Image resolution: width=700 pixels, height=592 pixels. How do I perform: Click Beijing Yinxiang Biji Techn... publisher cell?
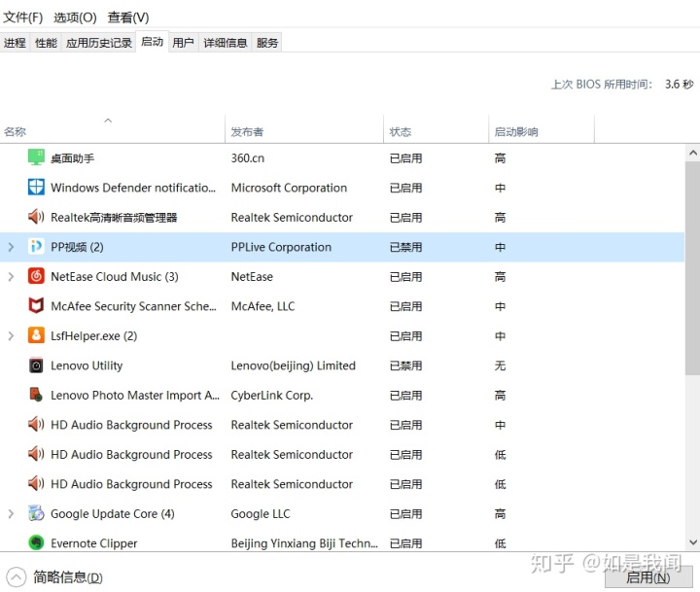[304, 543]
